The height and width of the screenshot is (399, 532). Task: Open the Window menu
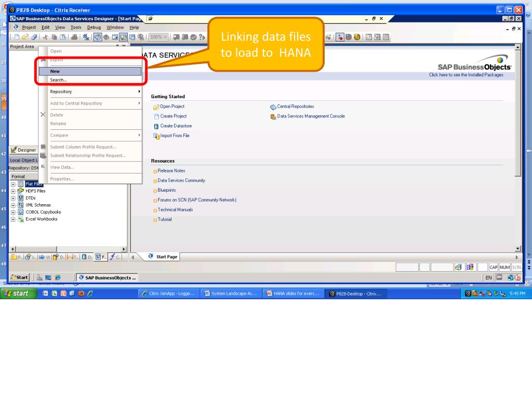pyautogui.click(x=115, y=28)
